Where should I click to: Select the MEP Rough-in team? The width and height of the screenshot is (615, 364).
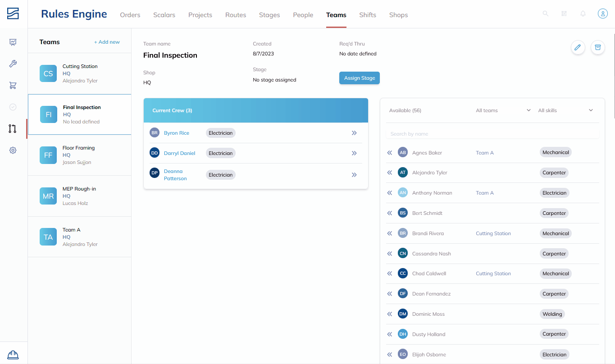(79, 196)
